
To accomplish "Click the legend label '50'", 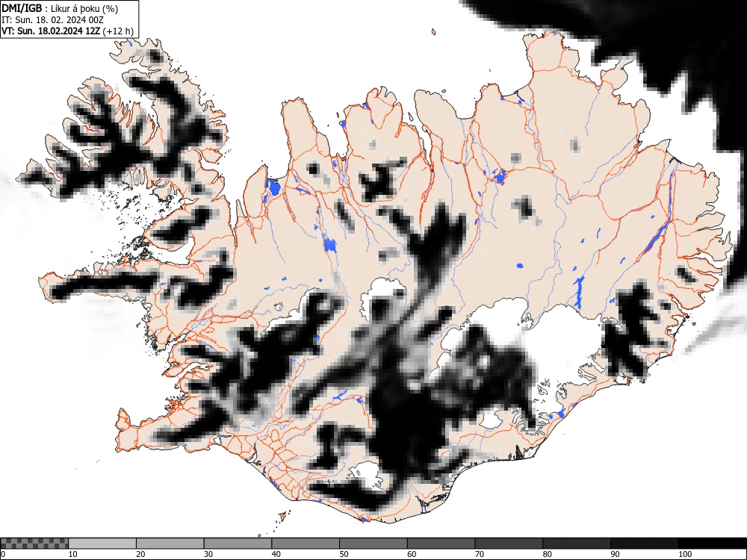I will [344, 554].
